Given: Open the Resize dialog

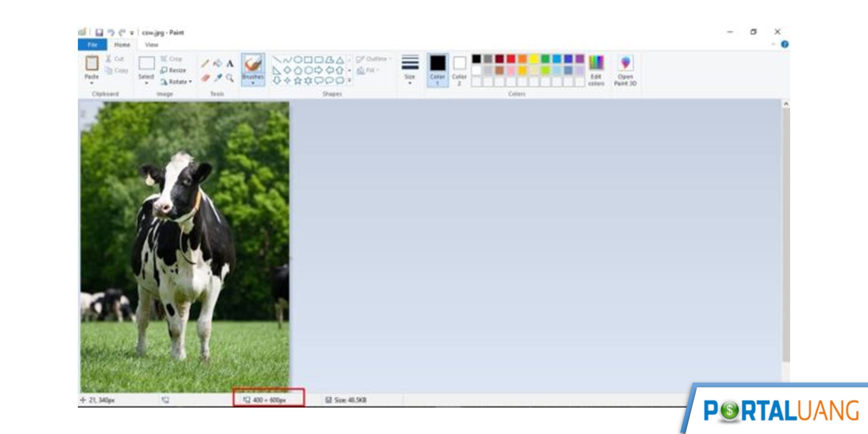Looking at the screenshot, I should tap(173, 70).
